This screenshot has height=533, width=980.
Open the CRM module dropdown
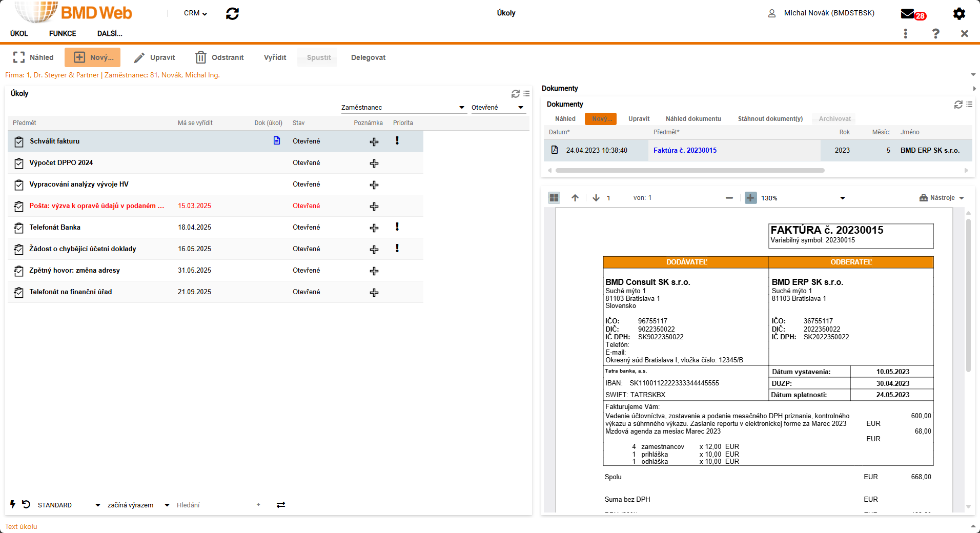[x=195, y=13]
